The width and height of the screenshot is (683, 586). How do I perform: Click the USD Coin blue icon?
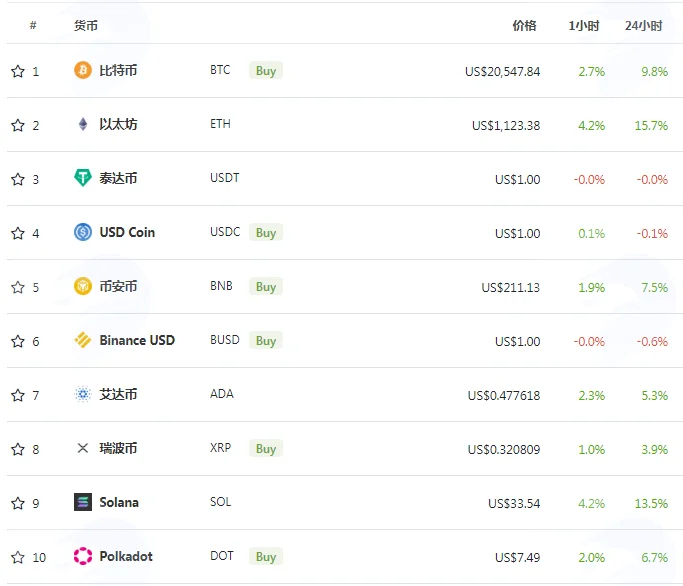pos(83,232)
